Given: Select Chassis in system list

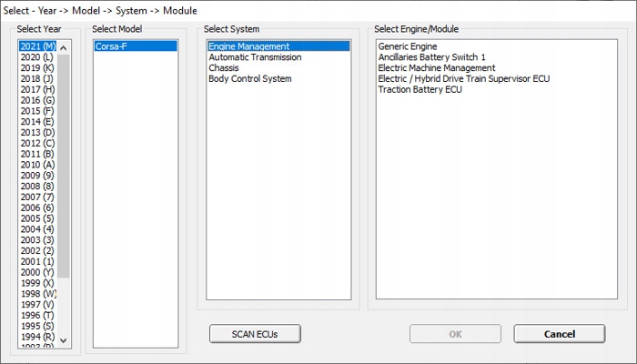Looking at the screenshot, I should [224, 68].
